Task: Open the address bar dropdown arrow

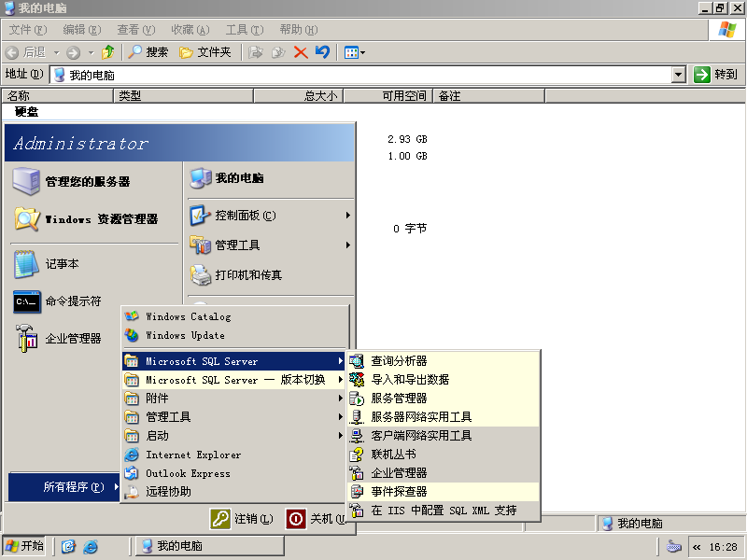Action: coord(679,75)
